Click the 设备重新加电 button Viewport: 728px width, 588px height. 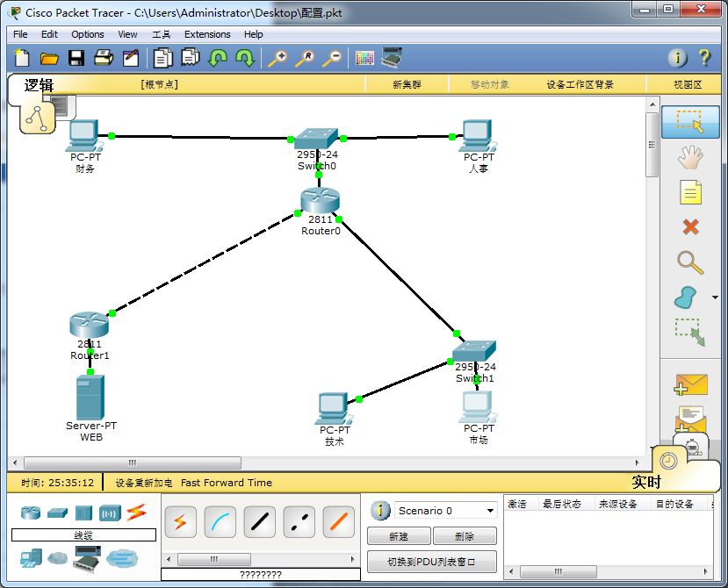[143, 483]
